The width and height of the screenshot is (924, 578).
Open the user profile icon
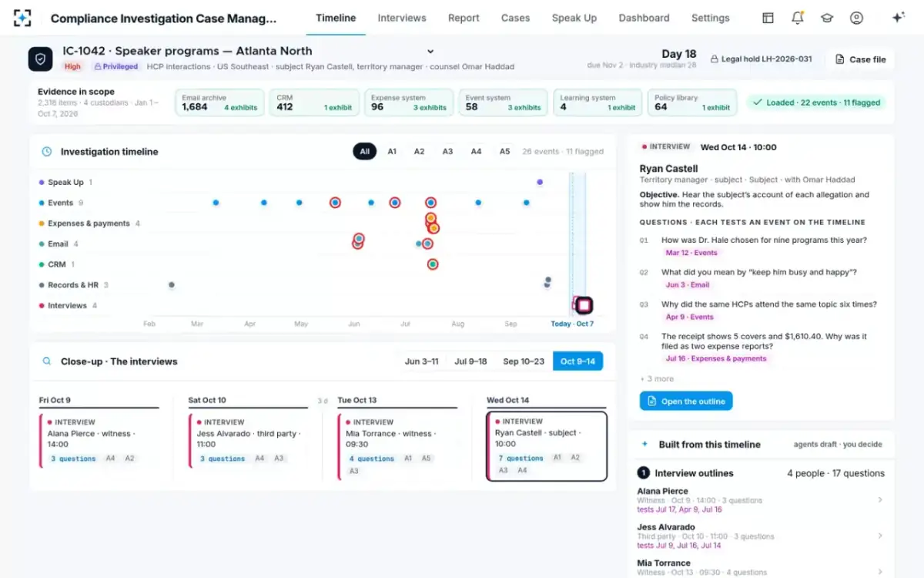[856, 18]
